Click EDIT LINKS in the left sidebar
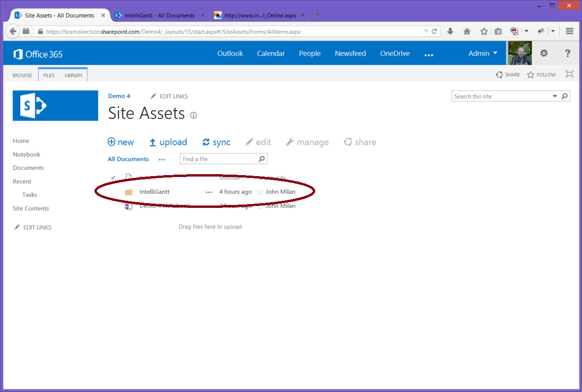The width and height of the screenshot is (582, 392). pyautogui.click(x=33, y=227)
